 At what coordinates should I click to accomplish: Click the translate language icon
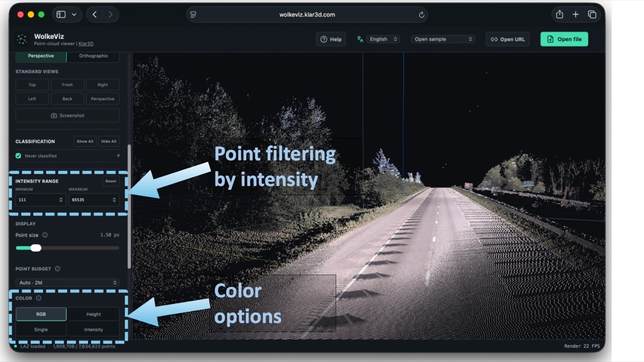pos(360,39)
